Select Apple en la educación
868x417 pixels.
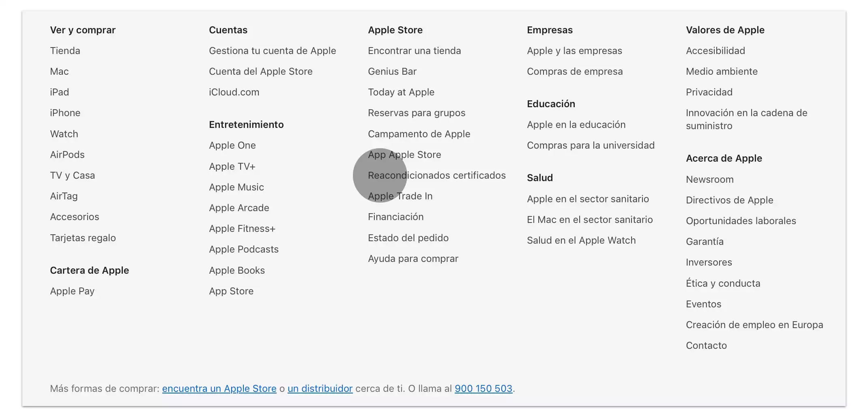[x=576, y=125]
